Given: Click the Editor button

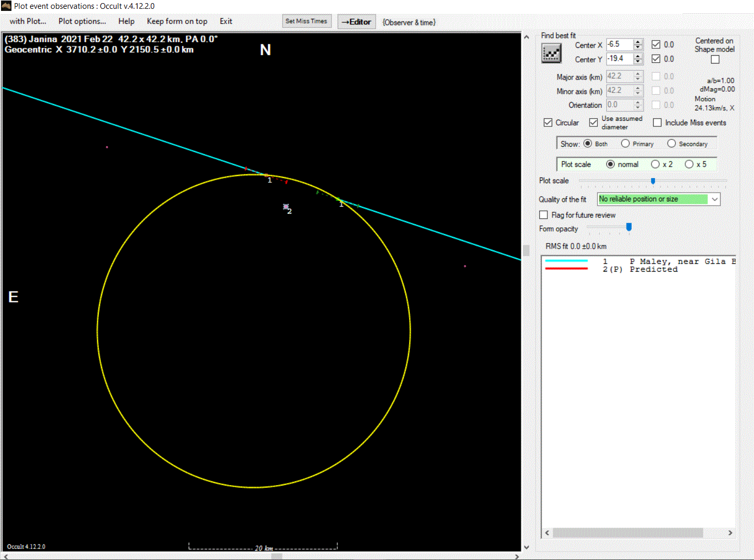Looking at the screenshot, I should [x=356, y=22].
